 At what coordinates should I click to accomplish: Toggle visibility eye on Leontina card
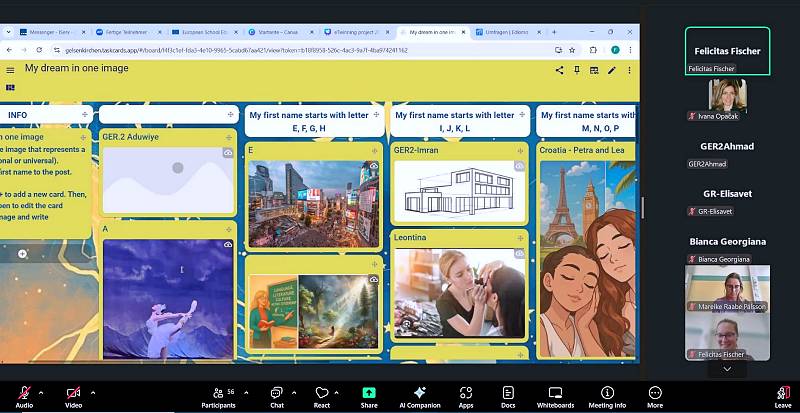point(519,254)
